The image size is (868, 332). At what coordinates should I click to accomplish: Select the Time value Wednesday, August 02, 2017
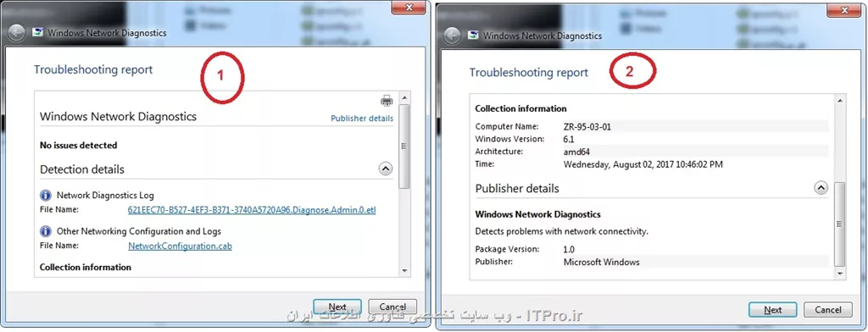[643, 164]
